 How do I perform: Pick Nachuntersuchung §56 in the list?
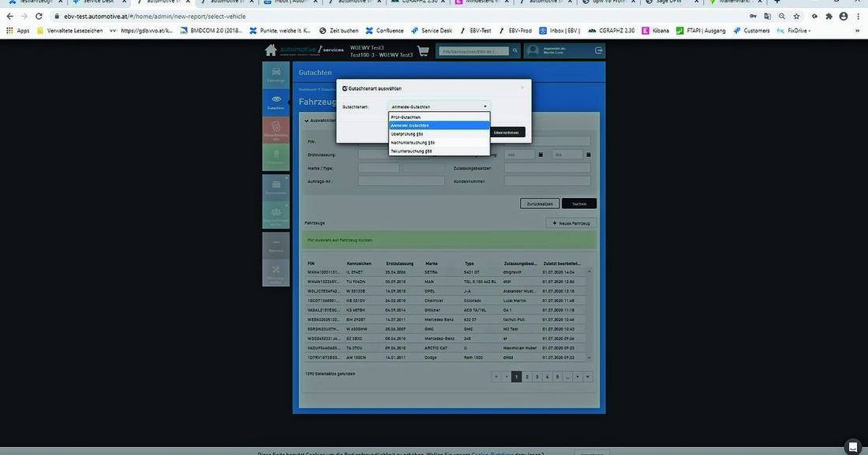pos(438,143)
